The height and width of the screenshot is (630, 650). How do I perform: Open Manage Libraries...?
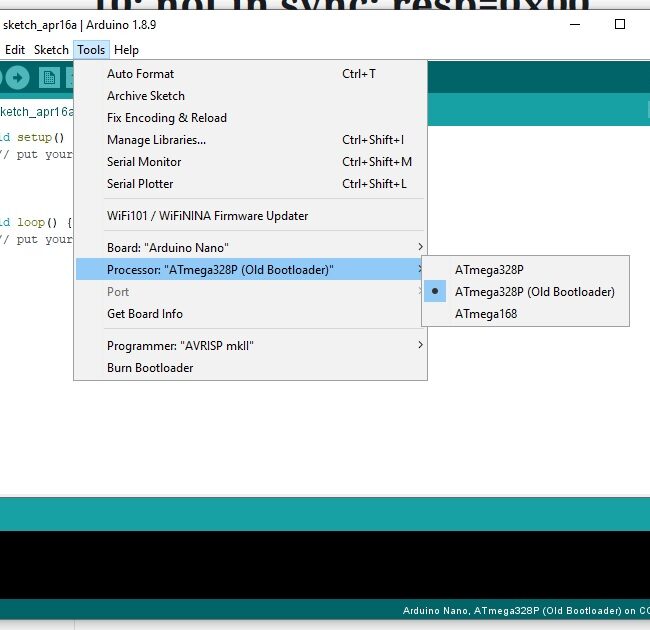tap(250, 140)
